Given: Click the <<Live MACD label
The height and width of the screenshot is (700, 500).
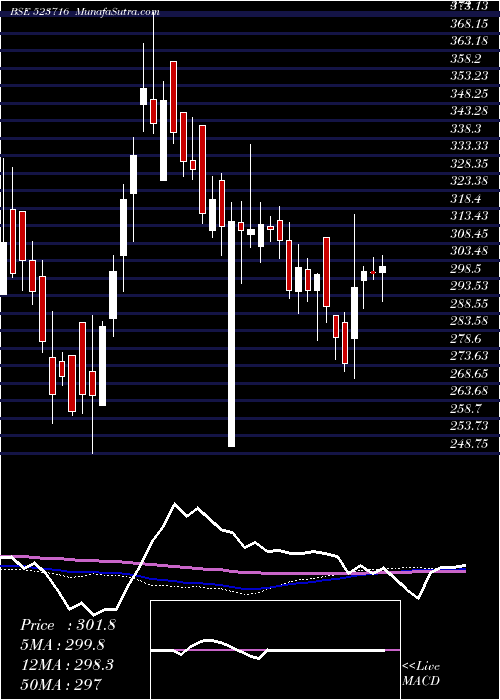Looking at the screenshot, I should pyautogui.click(x=421, y=674).
